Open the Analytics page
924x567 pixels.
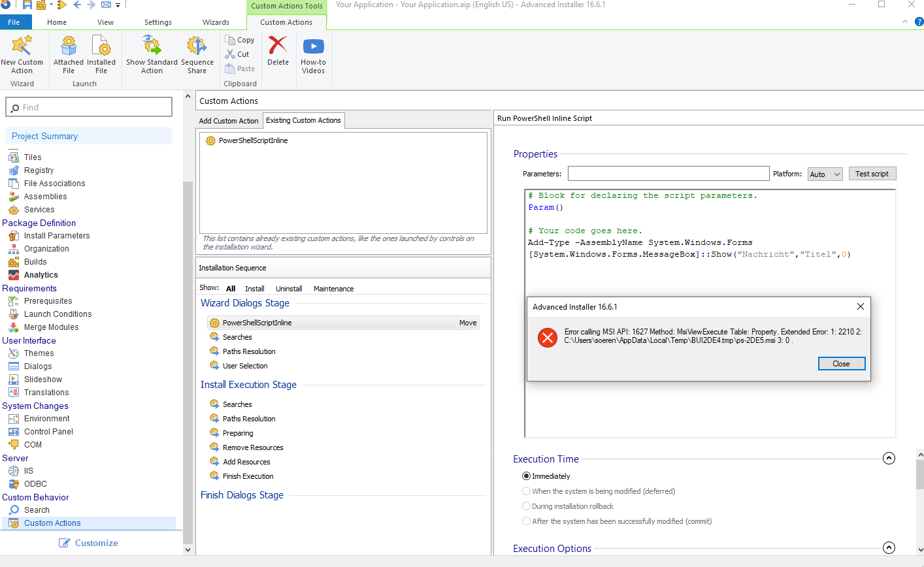pyautogui.click(x=41, y=275)
